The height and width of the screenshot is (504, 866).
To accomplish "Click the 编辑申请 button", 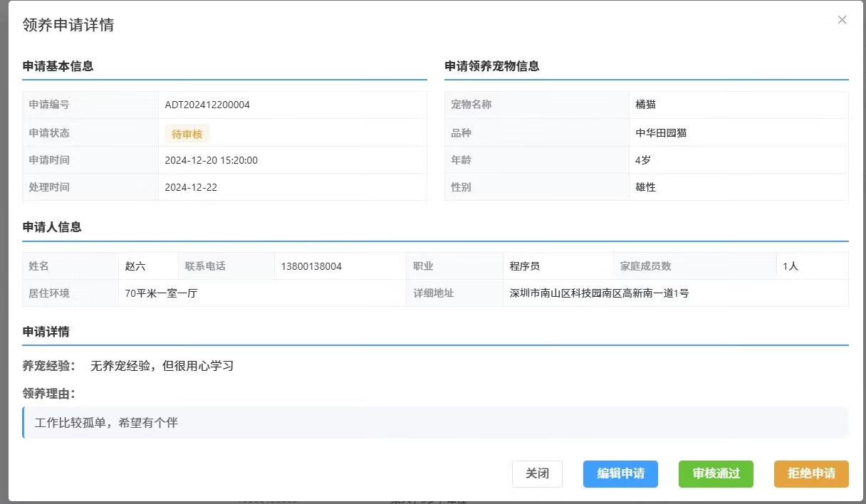I will (x=620, y=473).
